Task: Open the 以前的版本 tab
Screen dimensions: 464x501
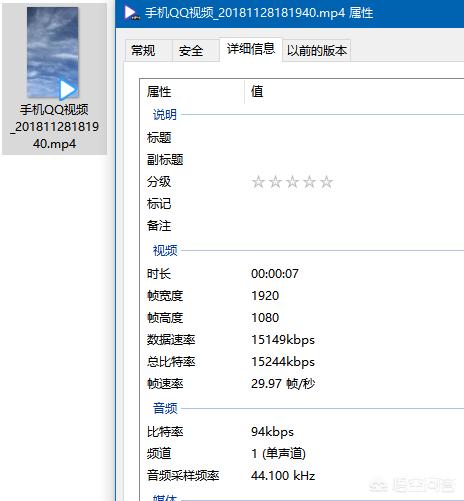Action: [x=317, y=51]
